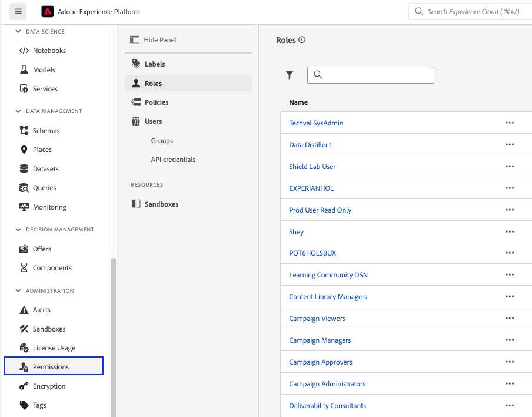Click the Roles info icon
The image size is (532, 417).
point(302,39)
